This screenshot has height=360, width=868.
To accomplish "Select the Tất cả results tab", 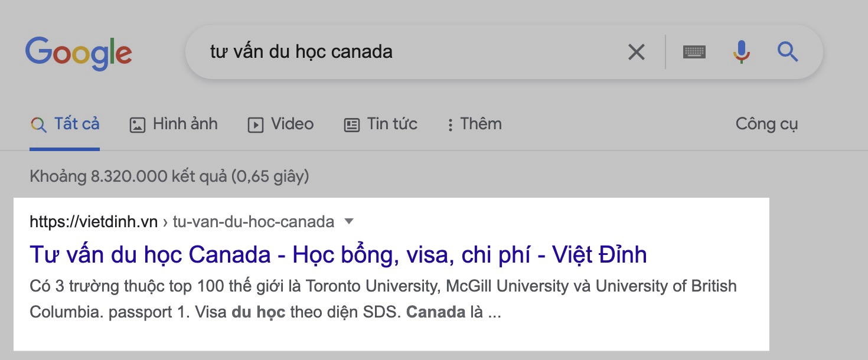I will point(65,124).
